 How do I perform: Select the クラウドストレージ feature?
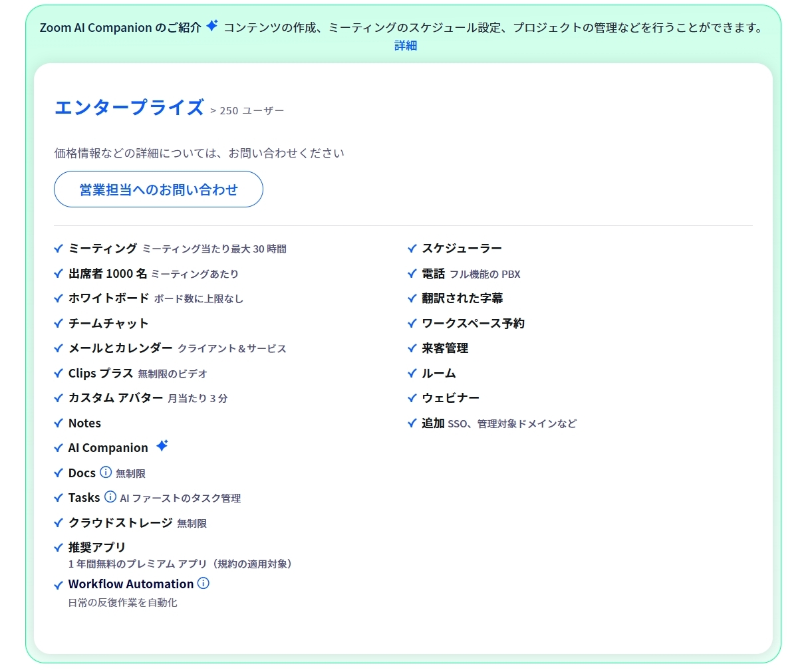coord(120,523)
